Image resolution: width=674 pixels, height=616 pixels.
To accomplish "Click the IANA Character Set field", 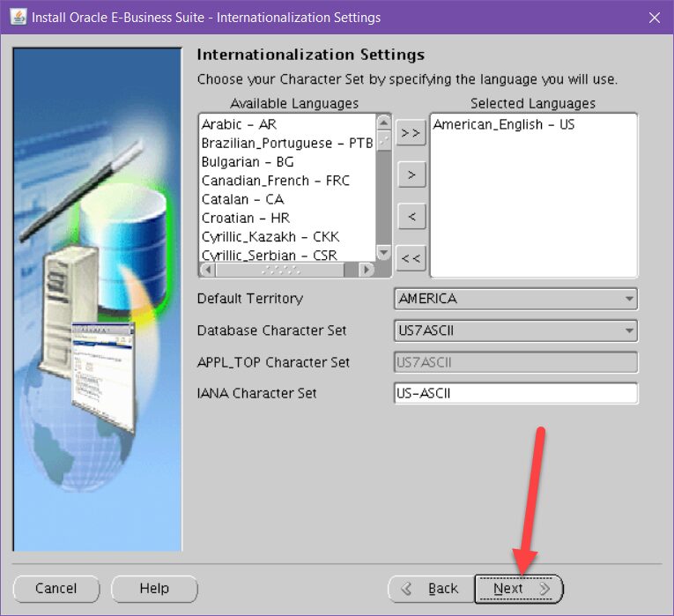I will [515, 393].
